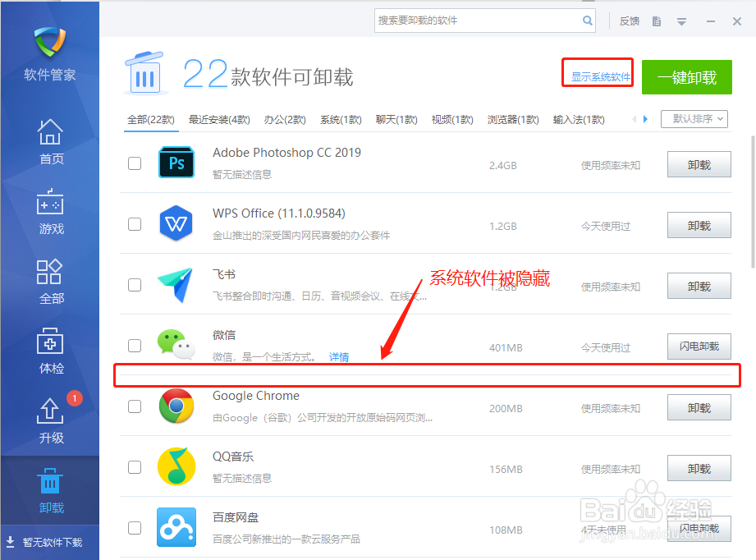Open the task list document icon near 反馈
Image resolution: width=756 pixels, height=560 pixels.
(656, 21)
